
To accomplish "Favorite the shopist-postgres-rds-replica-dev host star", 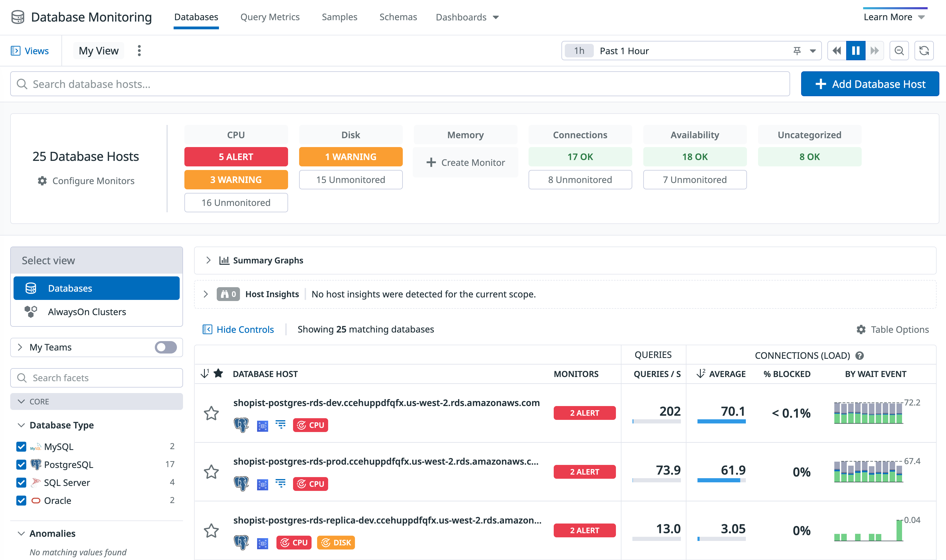I will pyautogui.click(x=211, y=531).
